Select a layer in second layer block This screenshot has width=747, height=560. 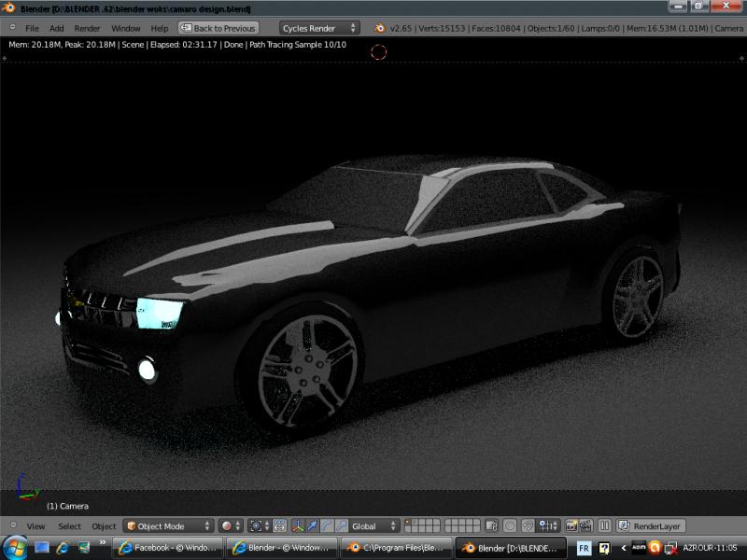click(x=462, y=525)
